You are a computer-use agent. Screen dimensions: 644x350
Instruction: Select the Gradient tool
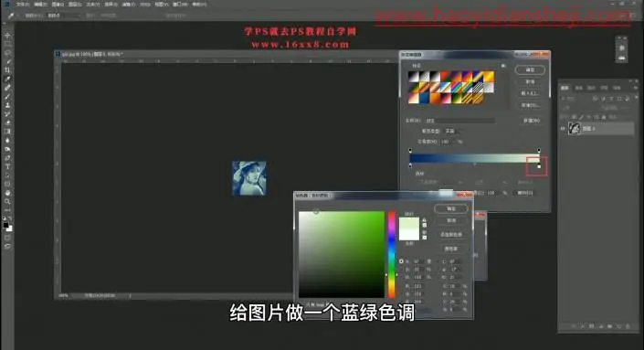coord(7,132)
